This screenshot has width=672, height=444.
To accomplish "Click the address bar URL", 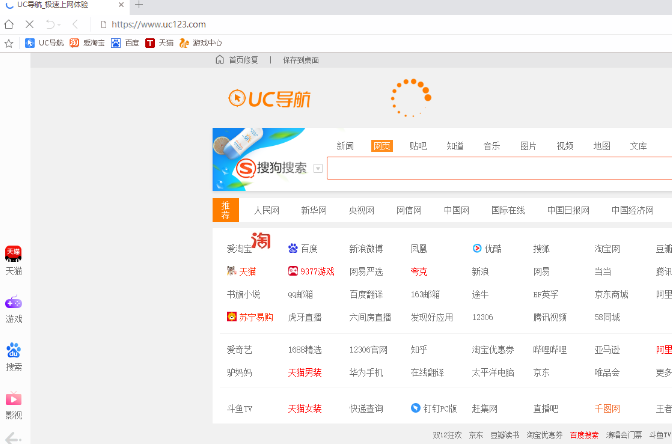I will 158,24.
